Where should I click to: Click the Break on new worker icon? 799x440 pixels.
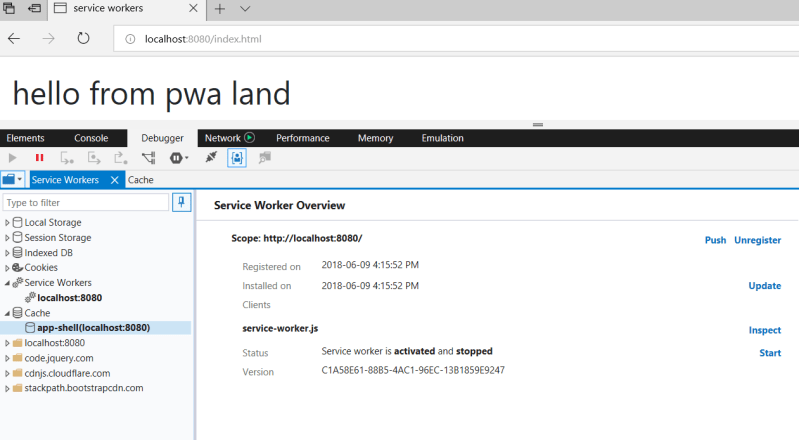(148, 158)
